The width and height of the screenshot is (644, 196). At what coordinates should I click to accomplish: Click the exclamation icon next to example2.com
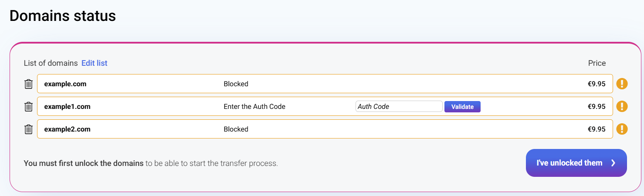(622, 129)
